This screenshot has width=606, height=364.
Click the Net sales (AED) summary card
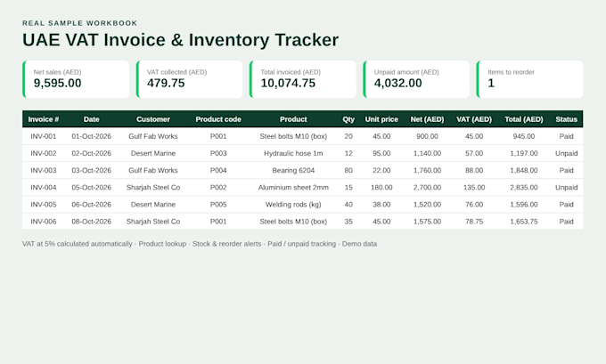point(76,79)
